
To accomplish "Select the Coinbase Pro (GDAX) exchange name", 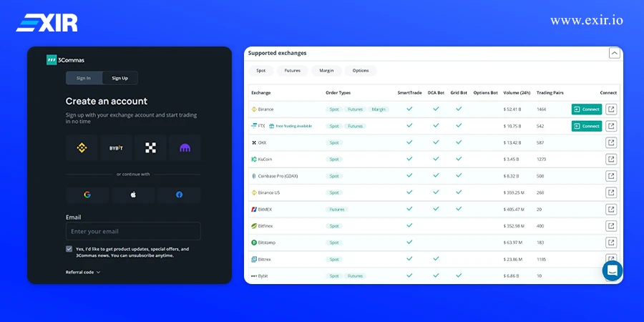I will 278,176.
